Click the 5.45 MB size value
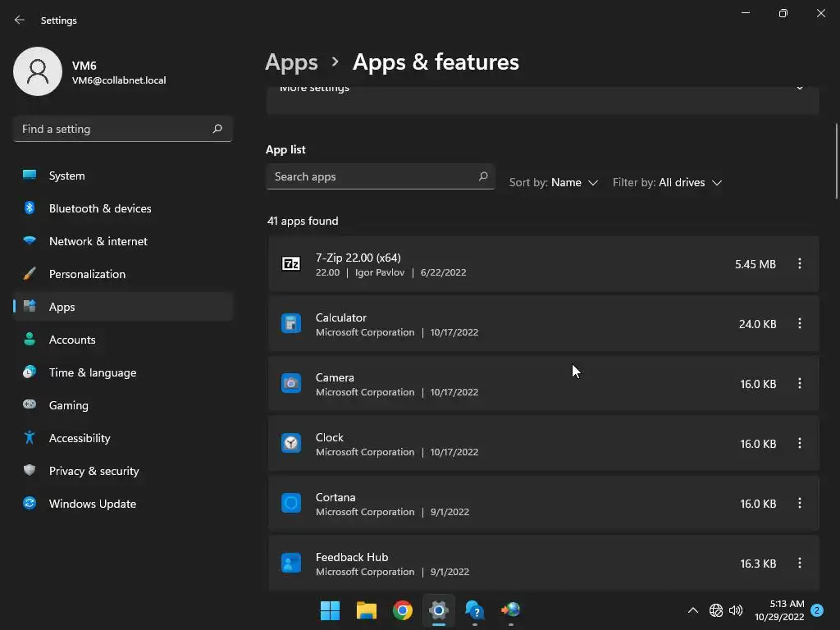The width and height of the screenshot is (840, 630). click(x=755, y=264)
